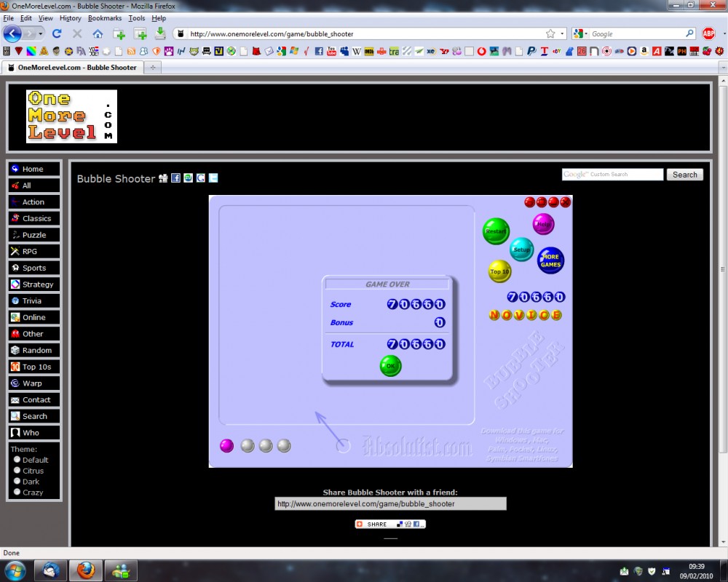
Task: Click the Firefox taskbar icon
Action: (85, 570)
